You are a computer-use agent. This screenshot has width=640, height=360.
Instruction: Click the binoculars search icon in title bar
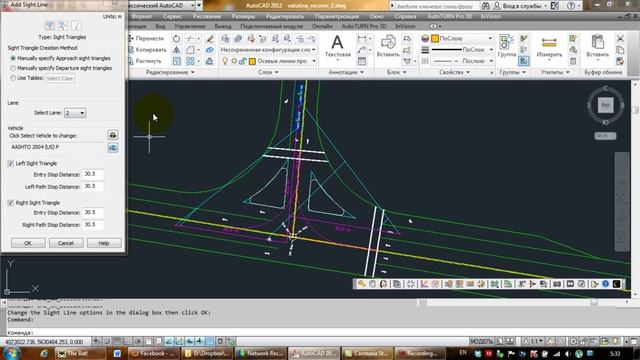click(485, 6)
